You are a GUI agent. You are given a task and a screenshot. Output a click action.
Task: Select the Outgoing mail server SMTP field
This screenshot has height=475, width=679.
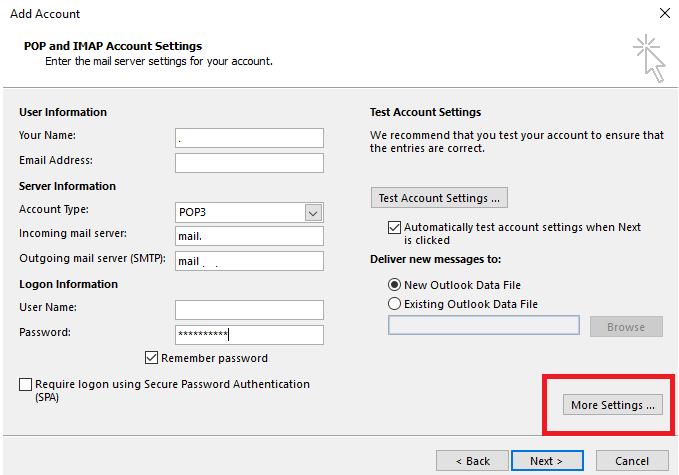[x=249, y=261]
